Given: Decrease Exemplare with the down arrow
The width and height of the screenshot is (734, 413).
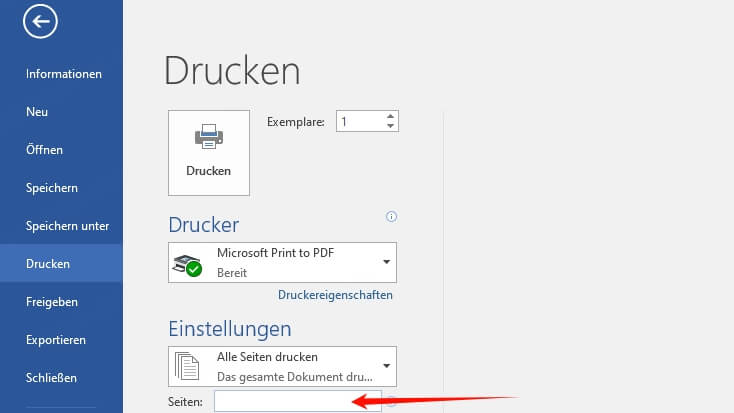Looking at the screenshot, I should point(390,126).
